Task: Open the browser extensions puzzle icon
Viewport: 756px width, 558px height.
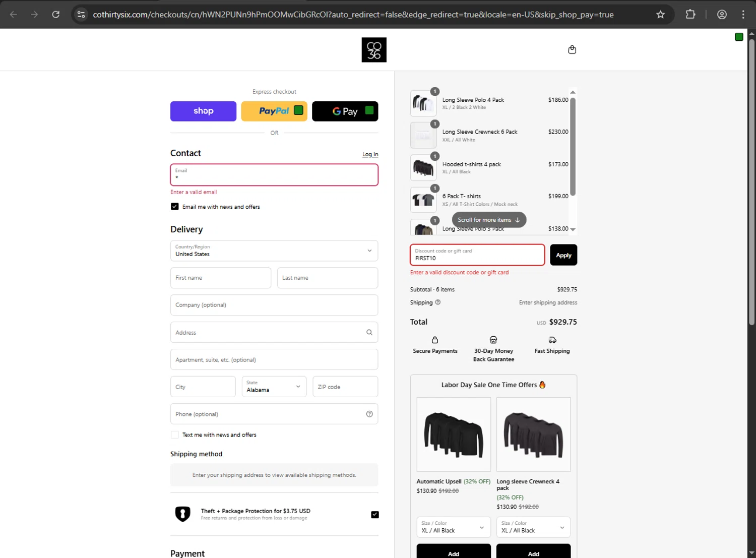Action: (690, 15)
